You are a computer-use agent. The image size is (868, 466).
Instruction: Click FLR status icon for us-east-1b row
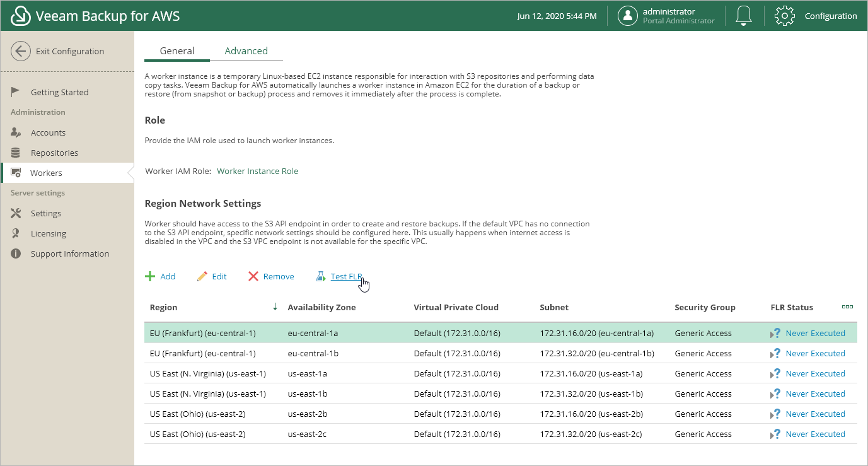776,393
